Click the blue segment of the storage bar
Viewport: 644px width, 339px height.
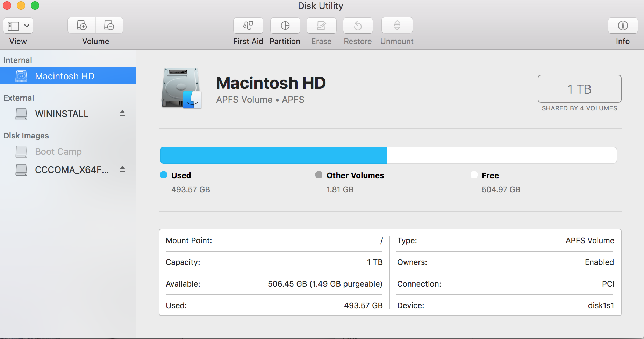click(x=273, y=155)
